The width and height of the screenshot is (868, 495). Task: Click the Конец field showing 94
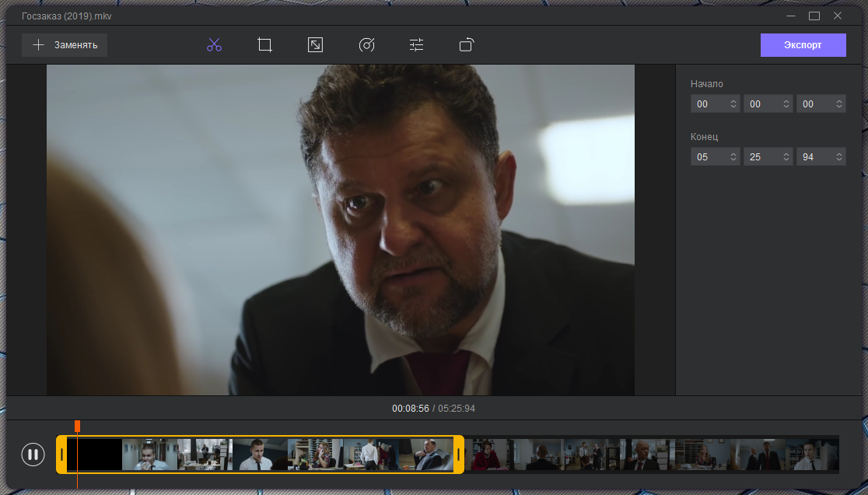(814, 156)
